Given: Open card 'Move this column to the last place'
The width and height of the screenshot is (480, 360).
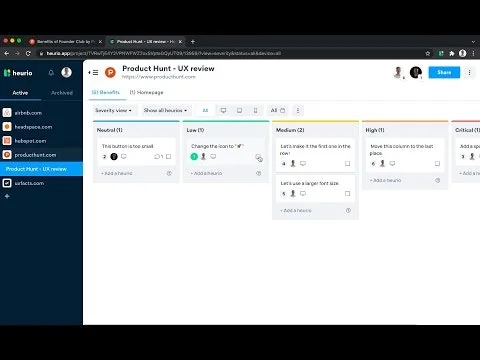Looking at the screenshot, I should pos(405,155).
